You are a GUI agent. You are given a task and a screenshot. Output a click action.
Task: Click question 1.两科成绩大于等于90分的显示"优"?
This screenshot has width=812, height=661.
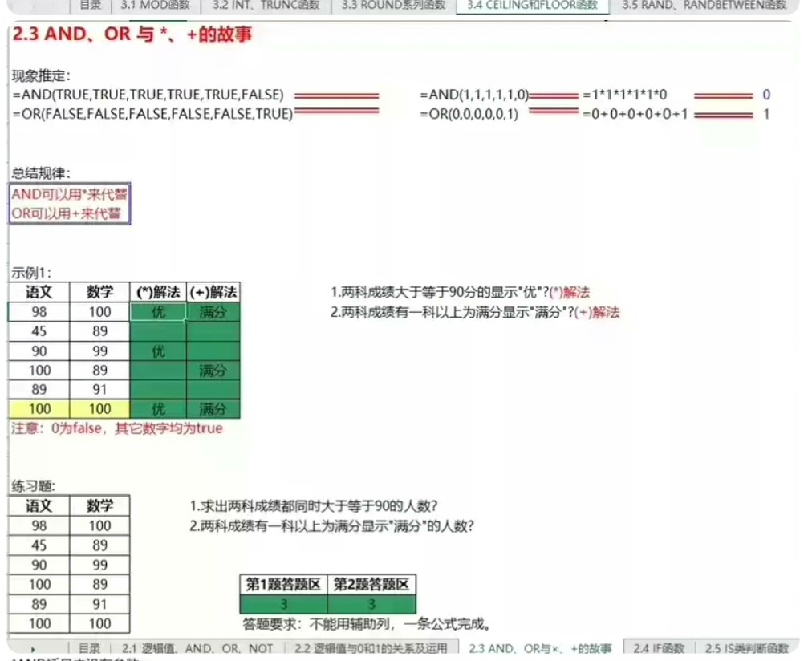(440, 293)
